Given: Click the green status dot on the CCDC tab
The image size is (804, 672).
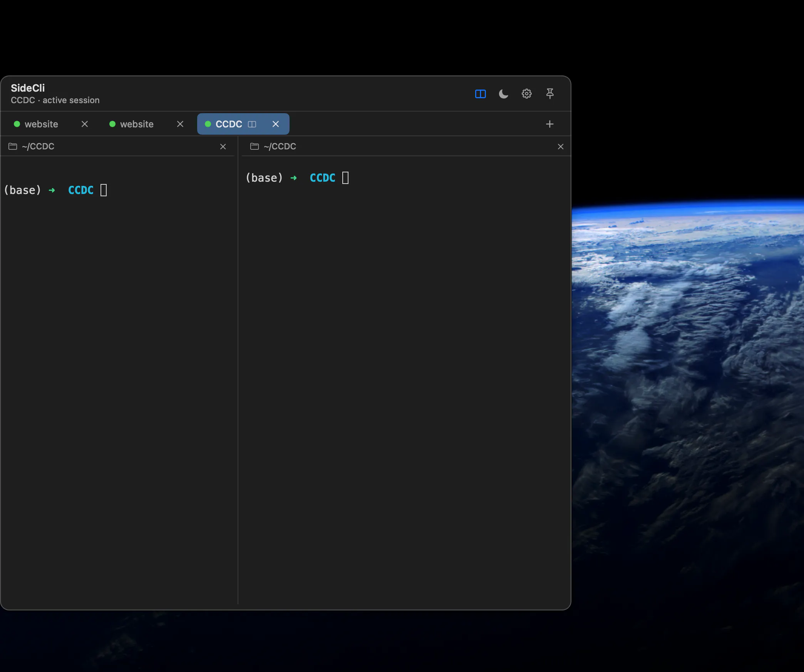Looking at the screenshot, I should coord(208,124).
